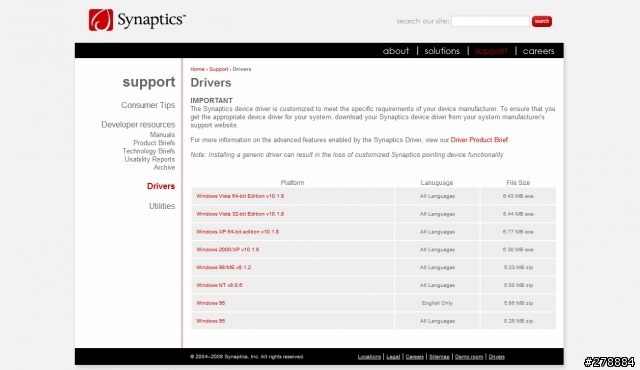Download Windows Vista 32-bit Edition driver
The width and height of the screenshot is (640, 370).
pyautogui.click(x=240, y=214)
